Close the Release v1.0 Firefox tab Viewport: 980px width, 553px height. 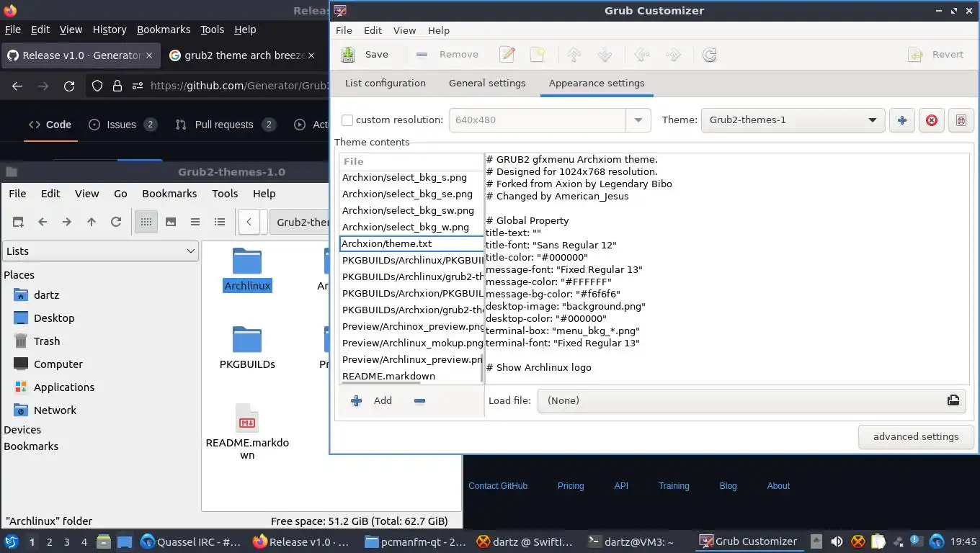149,55
